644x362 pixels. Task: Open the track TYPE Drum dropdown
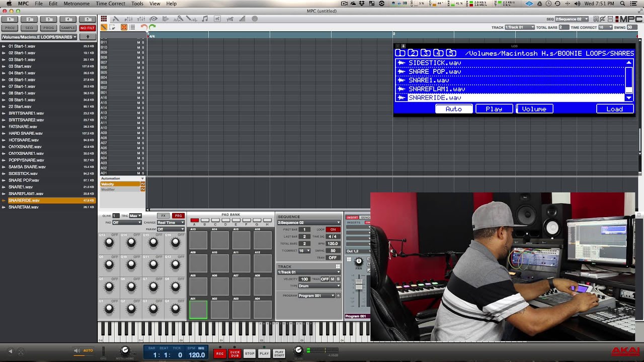click(x=319, y=286)
